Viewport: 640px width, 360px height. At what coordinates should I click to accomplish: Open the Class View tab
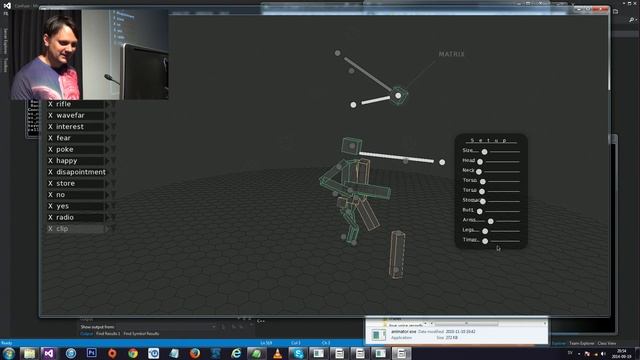(x=607, y=344)
